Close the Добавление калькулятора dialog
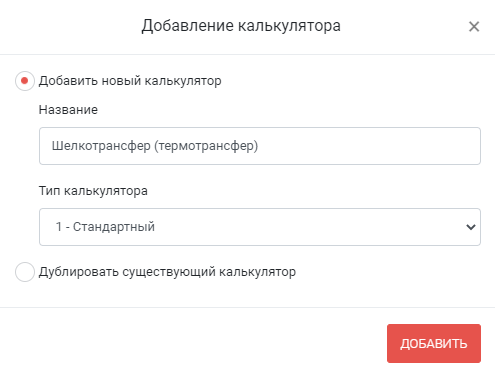Image resolution: width=495 pixels, height=377 pixels. pyautogui.click(x=474, y=26)
